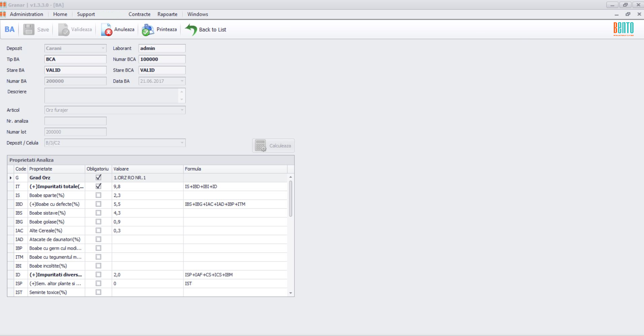Open the Contracte menu
The width and height of the screenshot is (644, 336).
[x=139, y=14]
